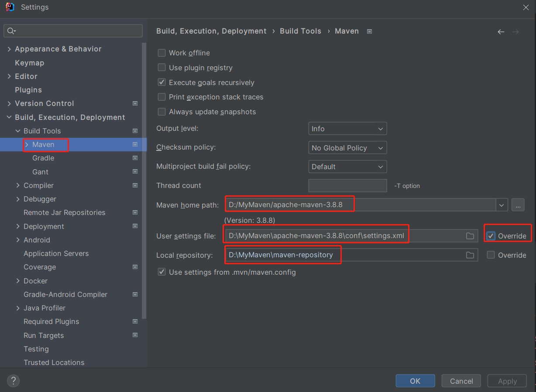Viewport: 536px width, 392px height.
Task: Toggle Override for User settings file
Action: click(491, 236)
